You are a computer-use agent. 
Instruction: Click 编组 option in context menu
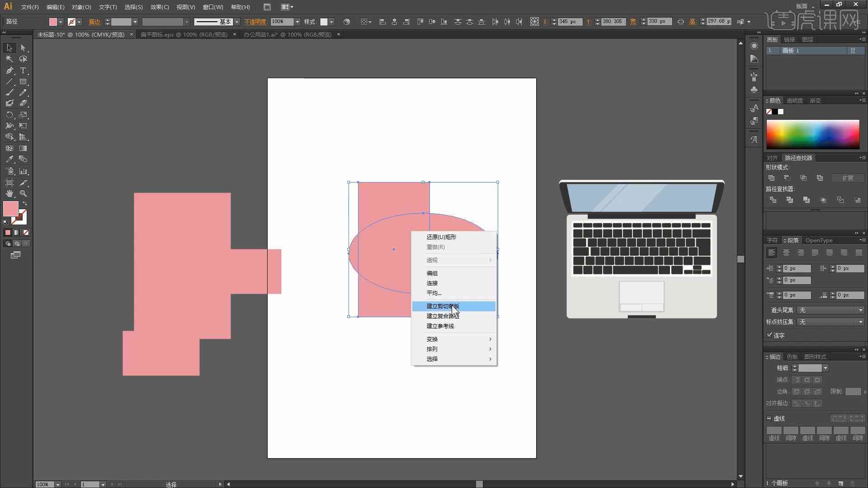pos(432,273)
